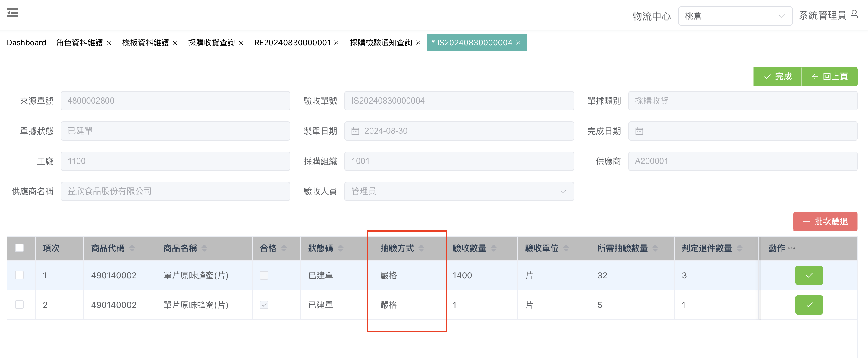
Task: Click green checkmark action for row 1
Action: (809, 275)
